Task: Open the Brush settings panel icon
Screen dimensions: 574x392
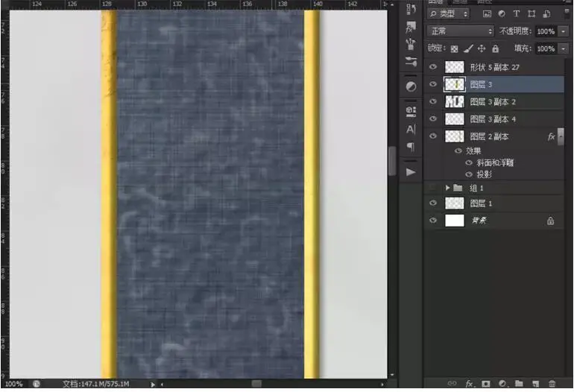Action: [411, 62]
